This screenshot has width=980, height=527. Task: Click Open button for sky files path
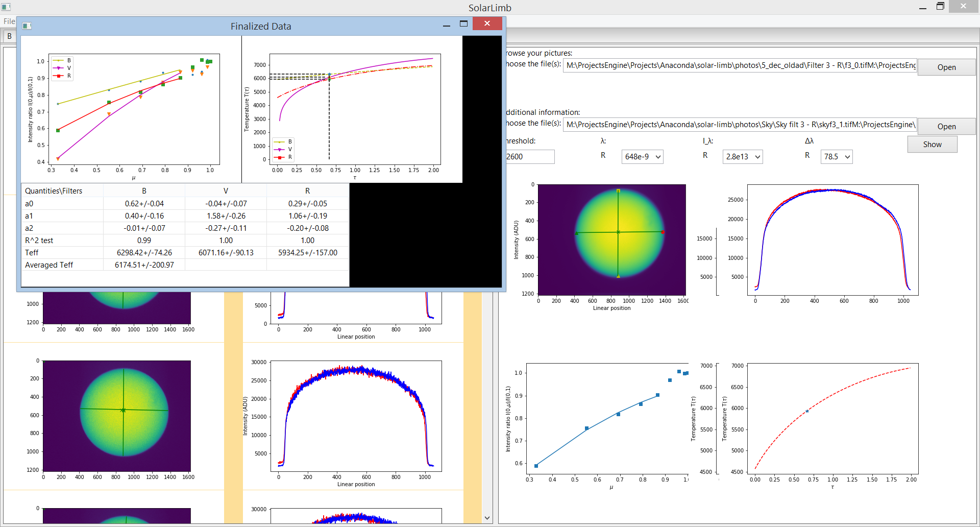click(x=946, y=127)
